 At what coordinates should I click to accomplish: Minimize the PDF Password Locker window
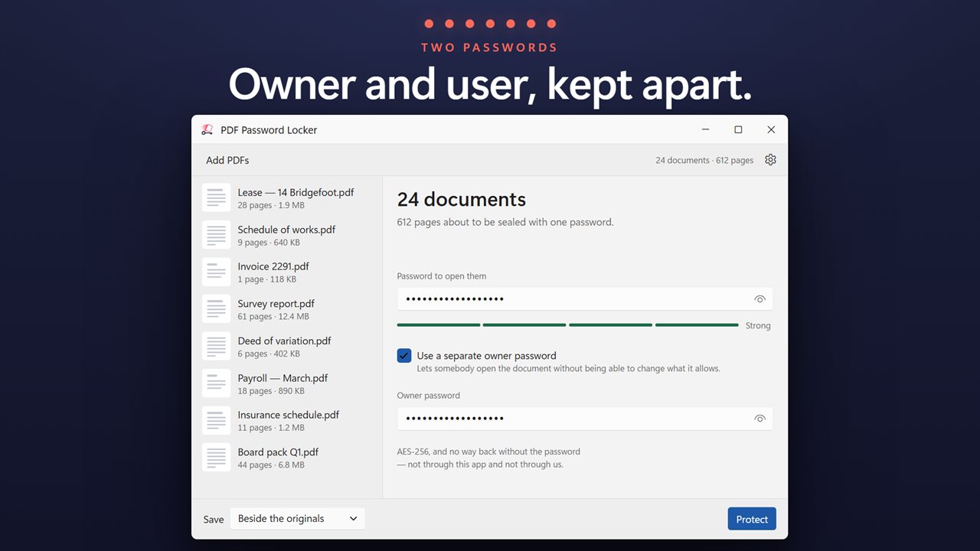point(705,130)
